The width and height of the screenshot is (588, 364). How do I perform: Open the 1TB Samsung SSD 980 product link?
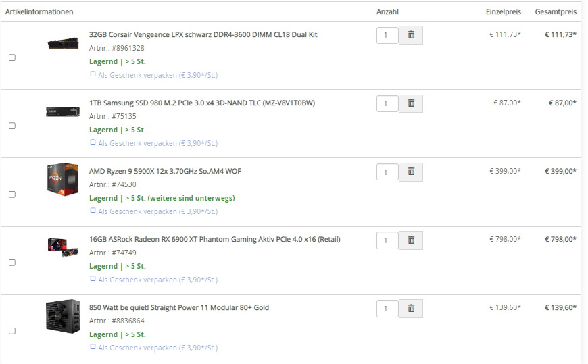coord(202,103)
